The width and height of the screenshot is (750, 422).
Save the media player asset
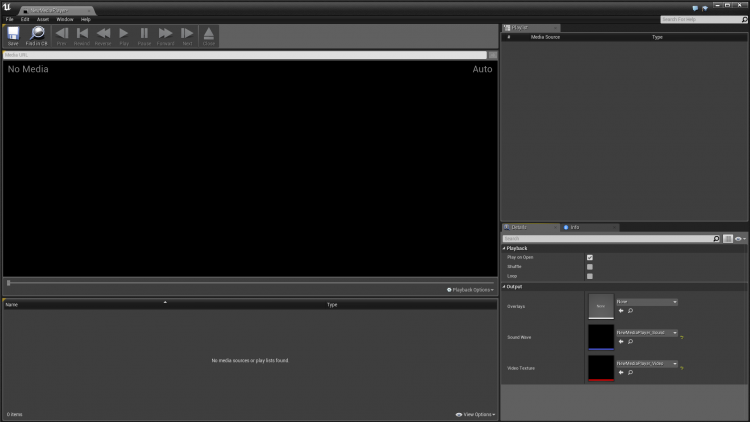pyautogui.click(x=13, y=36)
